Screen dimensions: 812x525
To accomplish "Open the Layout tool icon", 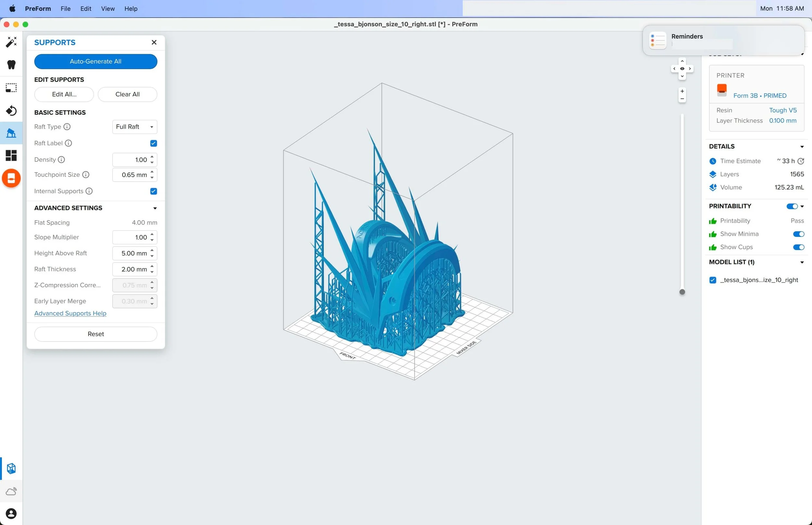I will click(x=11, y=156).
